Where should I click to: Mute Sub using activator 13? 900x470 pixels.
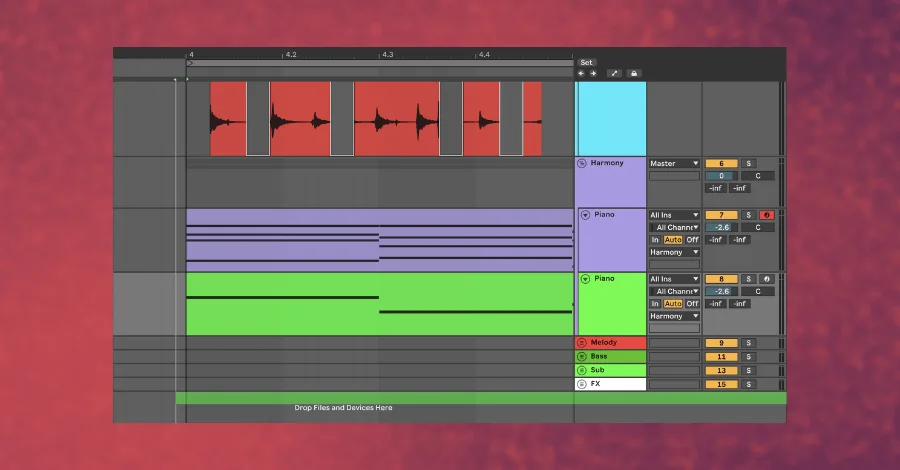pos(721,370)
